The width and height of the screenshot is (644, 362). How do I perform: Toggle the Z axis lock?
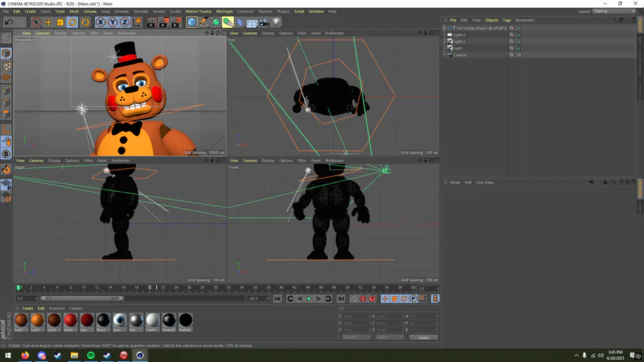click(x=125, y=22)
